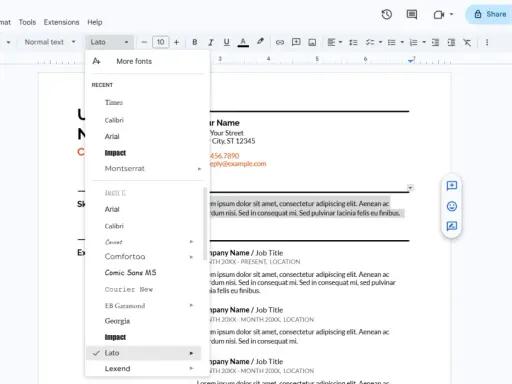Screen dimensions: 512x384
Task: Click the Share button
Action: (490, 14)
